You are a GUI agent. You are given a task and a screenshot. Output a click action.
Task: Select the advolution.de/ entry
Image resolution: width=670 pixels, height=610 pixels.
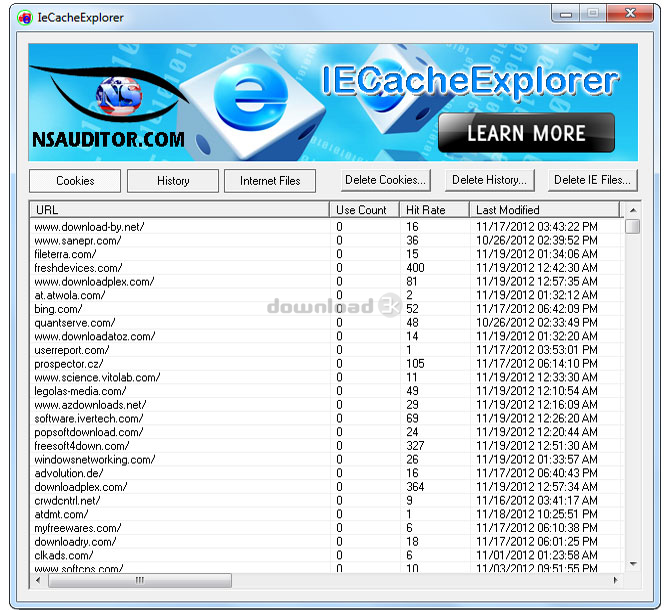point(327,473)
